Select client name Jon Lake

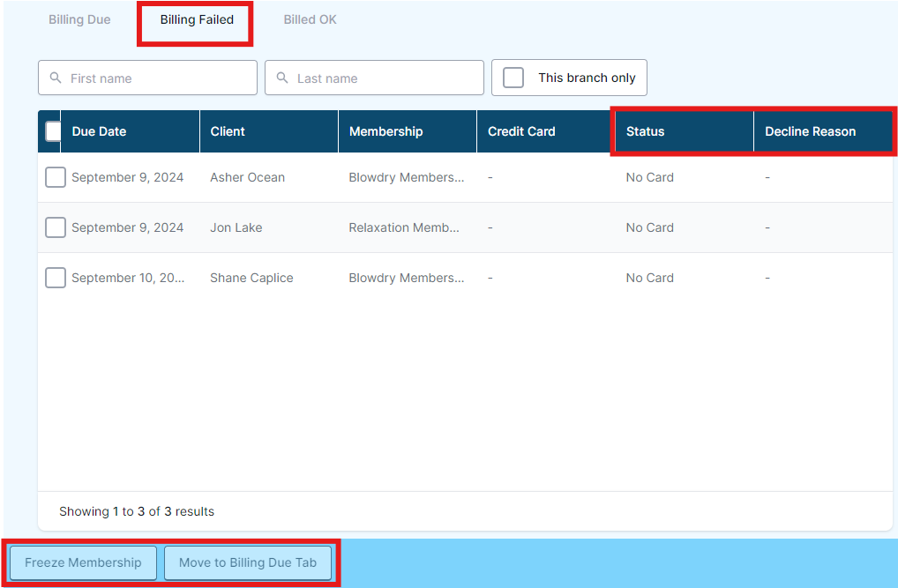coord(236,227)
